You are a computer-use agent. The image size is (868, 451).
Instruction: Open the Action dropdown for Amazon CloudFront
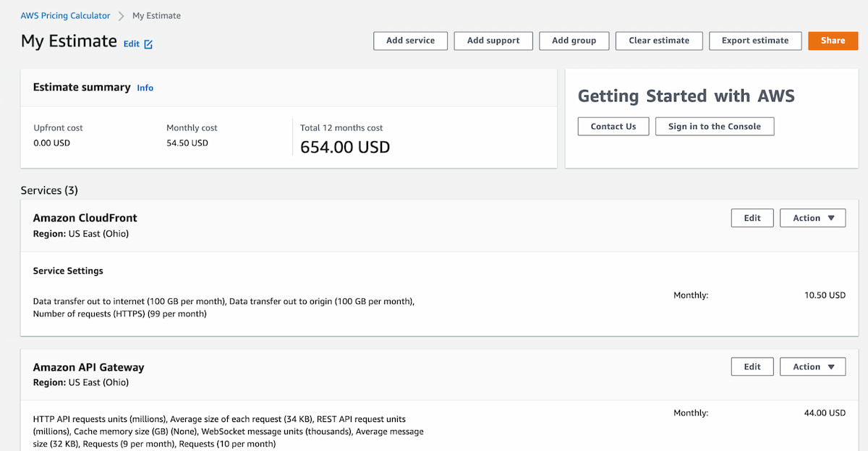tap(813, 218)
